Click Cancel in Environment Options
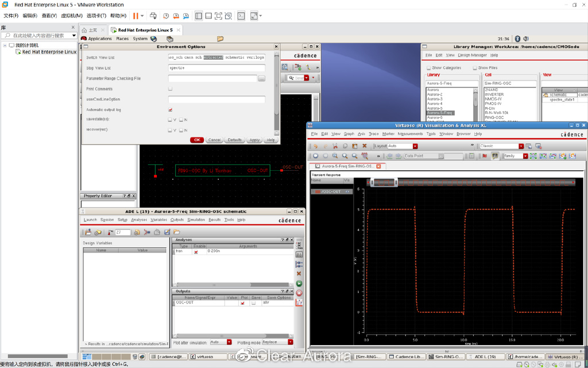588x368 pixels. (215, 140)
